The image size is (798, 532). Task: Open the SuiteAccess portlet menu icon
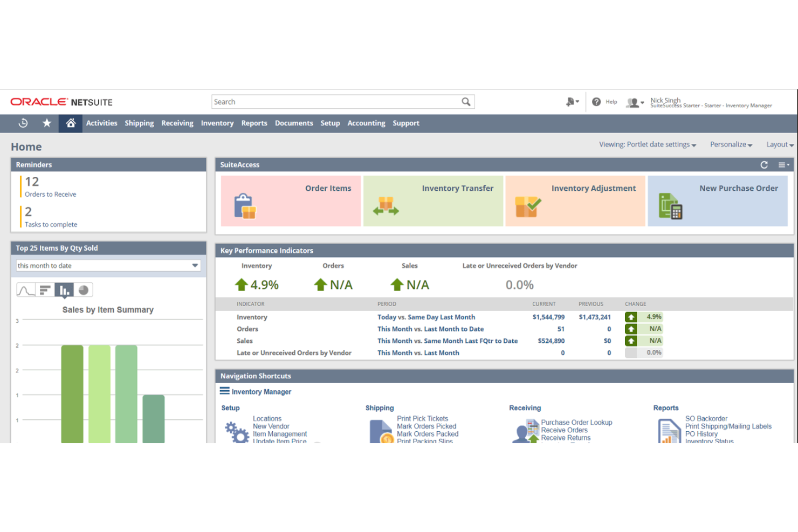(784, 165)
